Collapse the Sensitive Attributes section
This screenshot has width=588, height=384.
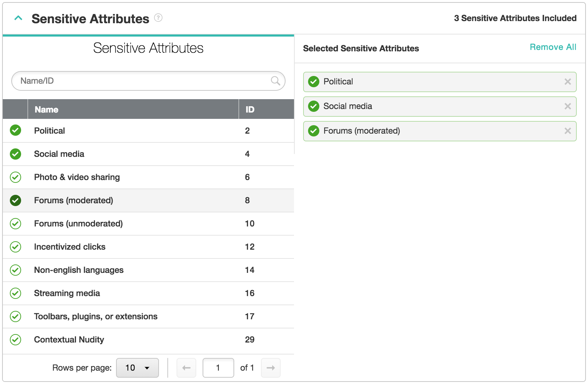[18, 18]
